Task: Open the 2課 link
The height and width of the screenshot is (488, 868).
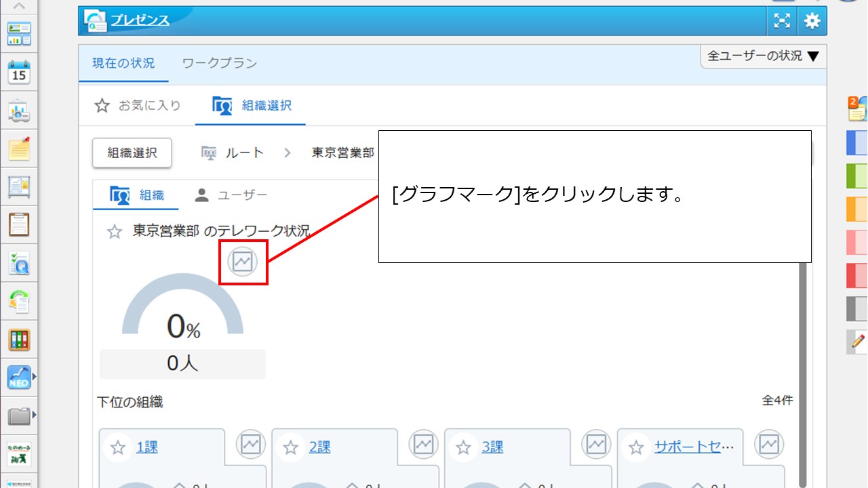Action: tap(320, 447)
